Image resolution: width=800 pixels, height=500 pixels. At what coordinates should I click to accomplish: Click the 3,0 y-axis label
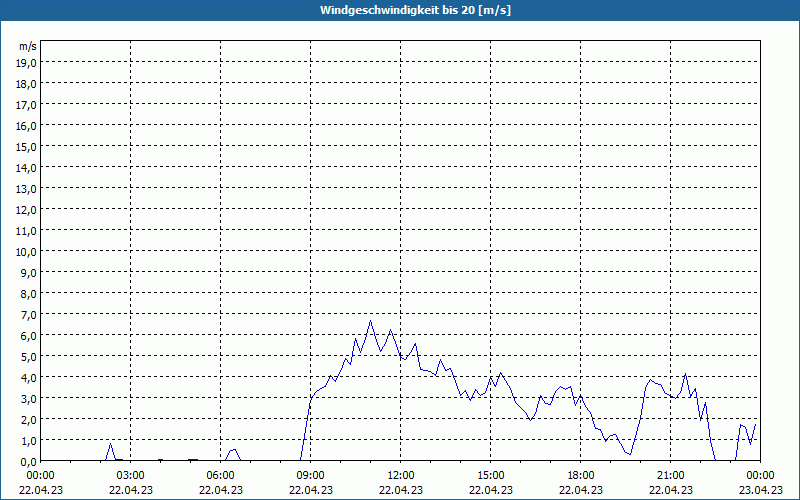[x=29, y=399]
